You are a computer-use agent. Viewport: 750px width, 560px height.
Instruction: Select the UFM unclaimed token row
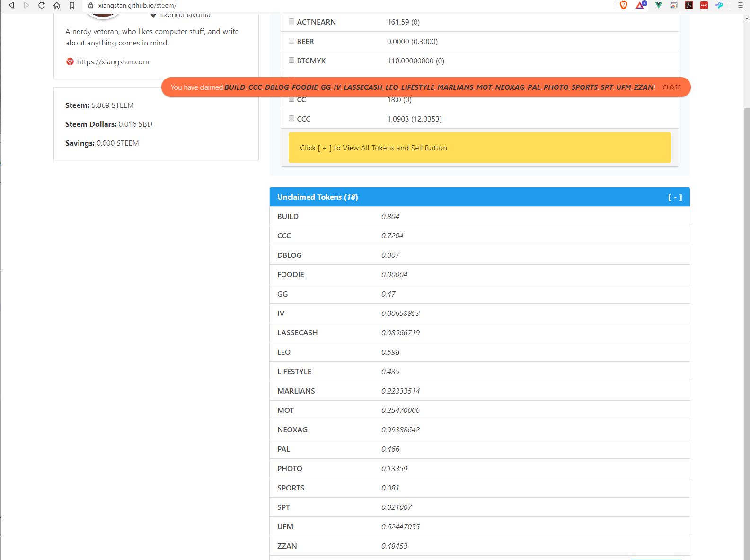(x=479, y=526)
